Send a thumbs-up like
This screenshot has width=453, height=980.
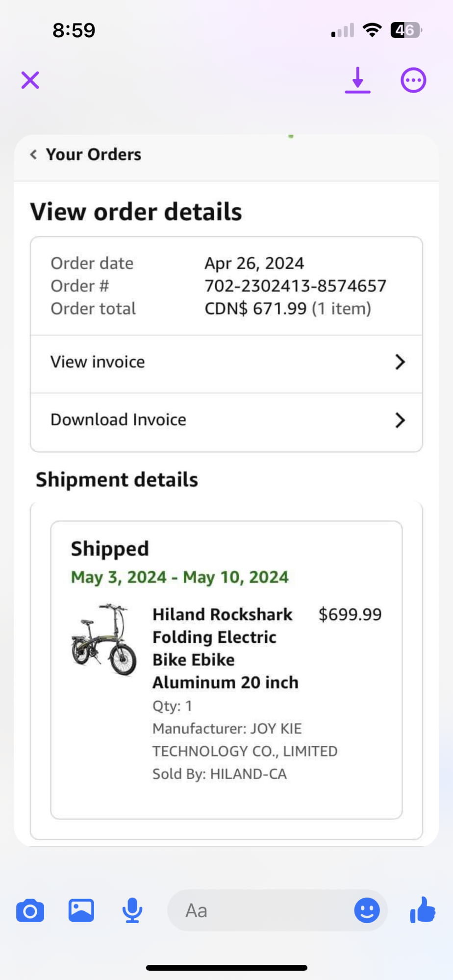[x=423, y=910]
